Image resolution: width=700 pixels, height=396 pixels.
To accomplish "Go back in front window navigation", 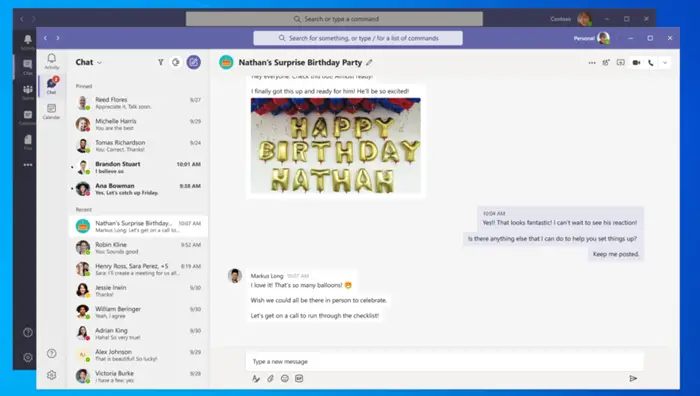I will click(x=45, y=38).
